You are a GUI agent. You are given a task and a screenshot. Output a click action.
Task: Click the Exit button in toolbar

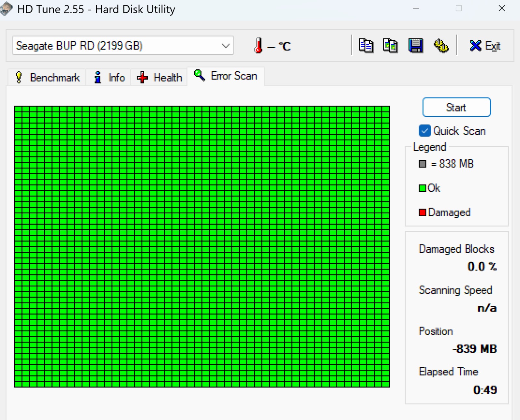[485, 46]
